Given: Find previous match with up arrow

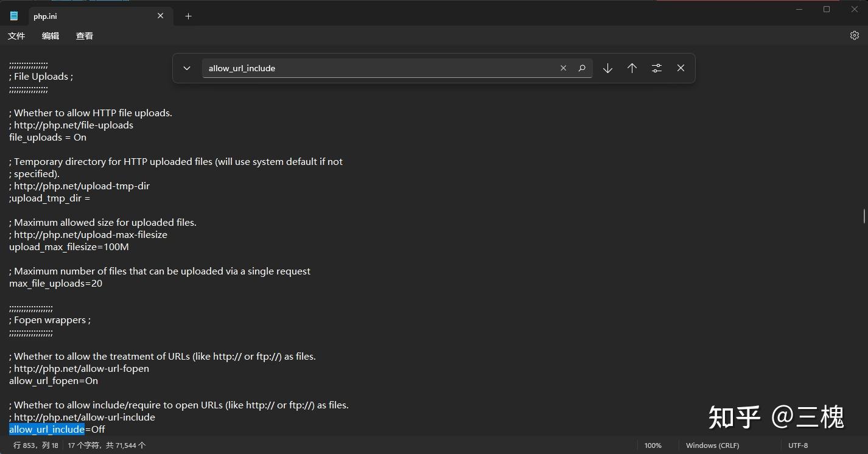Looking at the screenshot, I should click(x=632, y=68).
